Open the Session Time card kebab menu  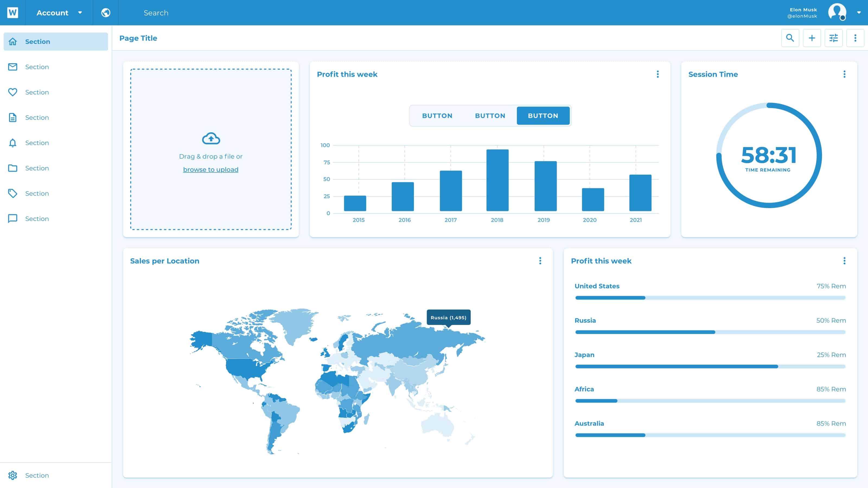pos(844,74)
